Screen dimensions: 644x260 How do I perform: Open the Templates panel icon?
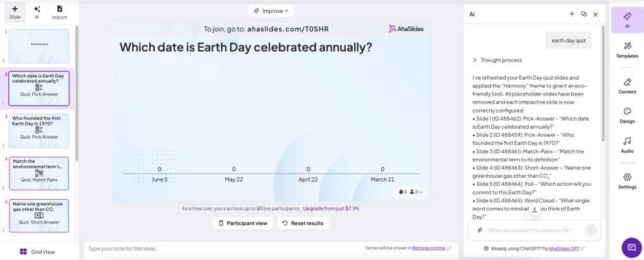tap(627, 50)
